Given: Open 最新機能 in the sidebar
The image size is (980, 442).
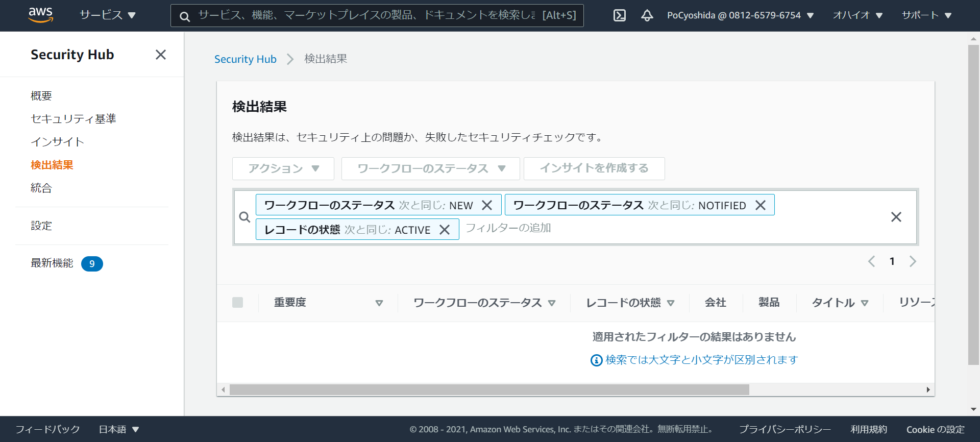Looking at the screenshot, I should point(52,263).
